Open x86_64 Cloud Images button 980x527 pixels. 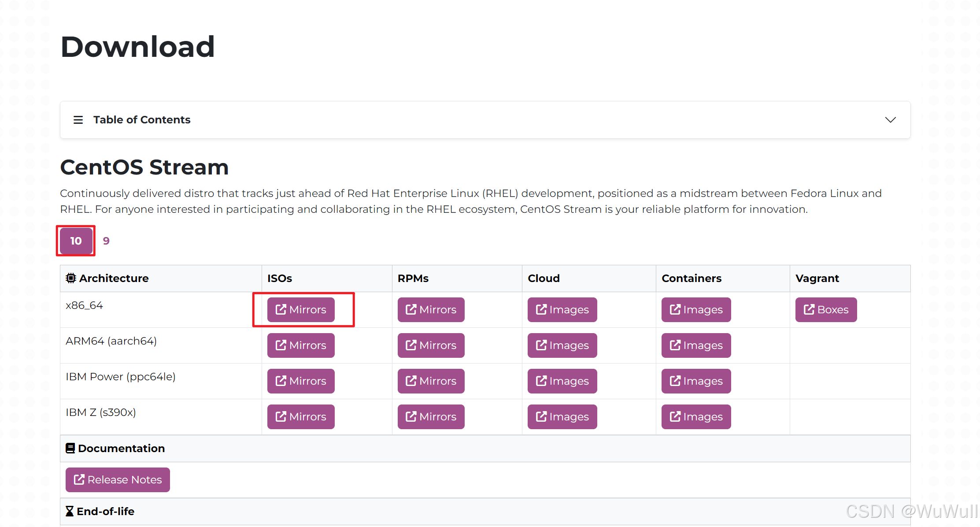(562, 310)
